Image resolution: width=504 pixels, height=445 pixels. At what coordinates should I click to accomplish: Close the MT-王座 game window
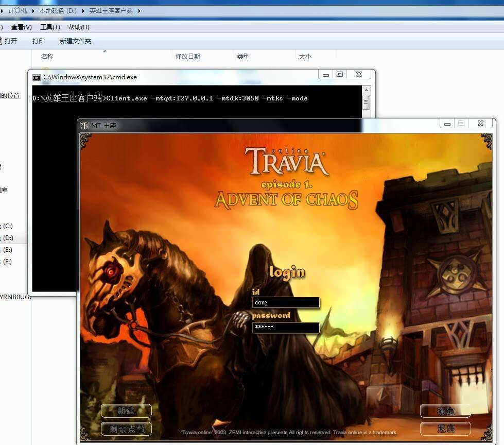pos(480,124)
